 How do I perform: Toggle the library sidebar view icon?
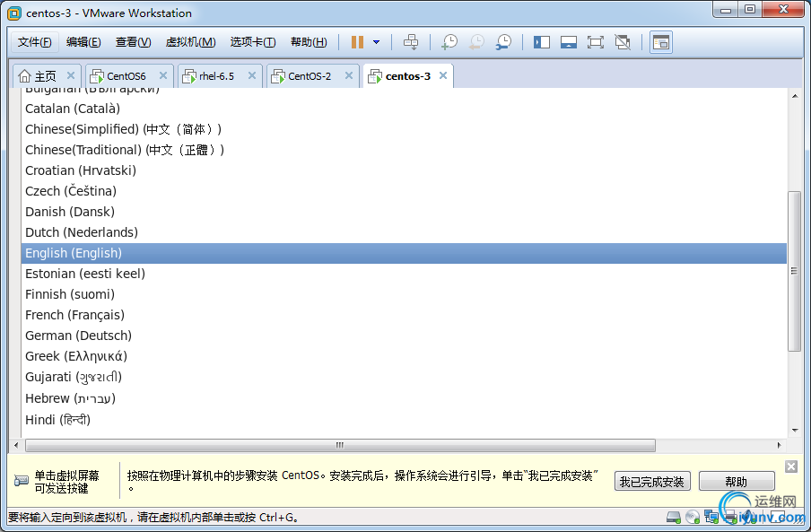542,42
